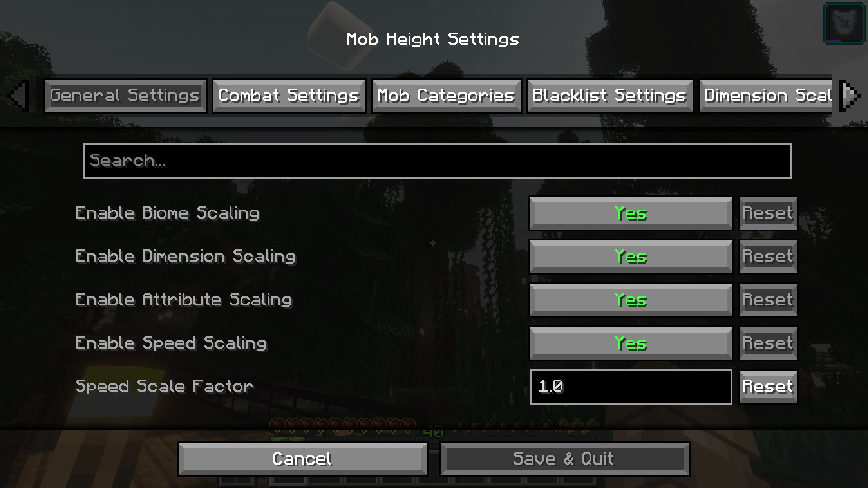Toggle Enable Speed Scaling off
The width and height of the screenshot is (868, 488).
[630, 343]
